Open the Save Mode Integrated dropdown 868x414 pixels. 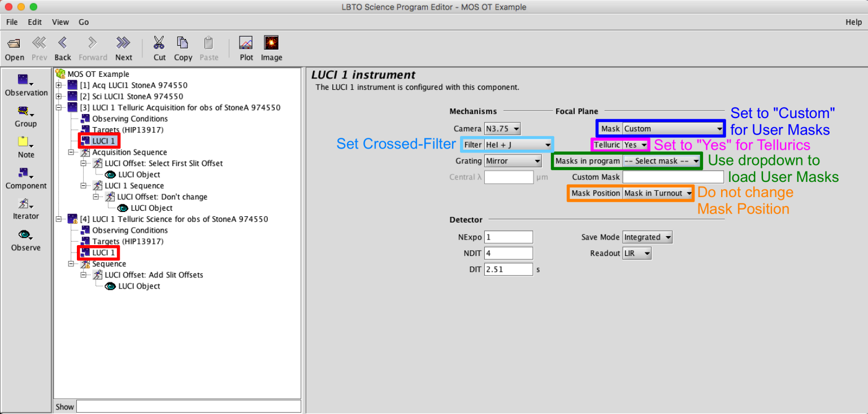tap(648, 237)
